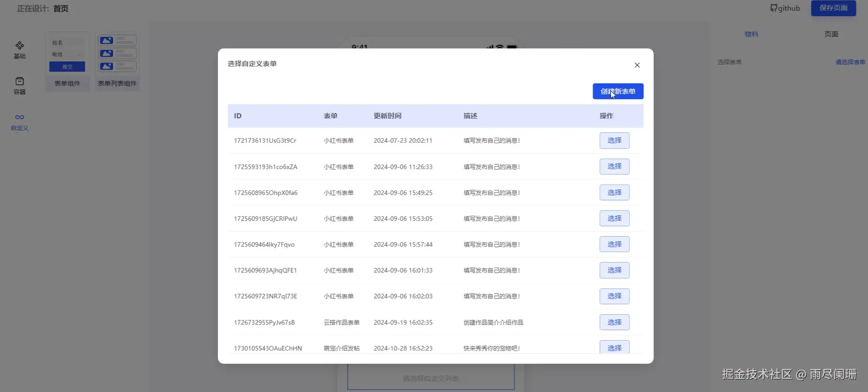
Task: Click the 保存页面 button
Action: point(833,8)
